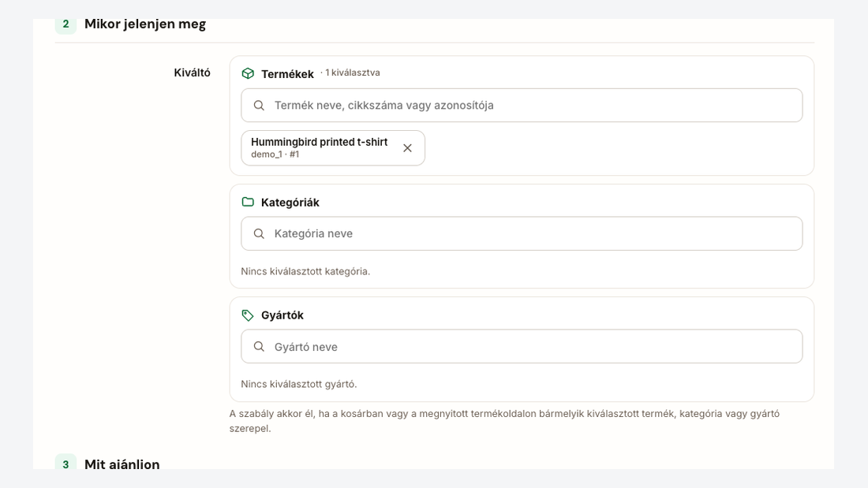Click the magnifier icon in category search
The height and width of the screenshot is (488, 868).
259,233
